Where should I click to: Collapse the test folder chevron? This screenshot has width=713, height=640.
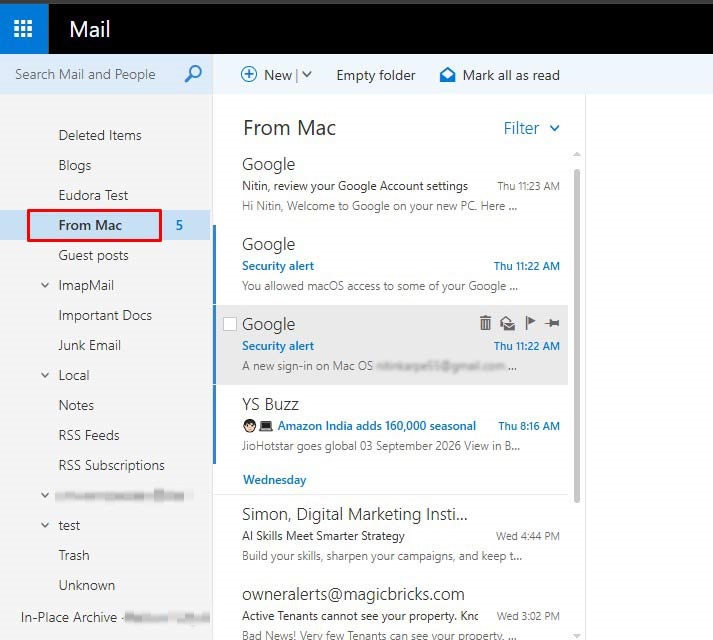[x=45, y=525]
